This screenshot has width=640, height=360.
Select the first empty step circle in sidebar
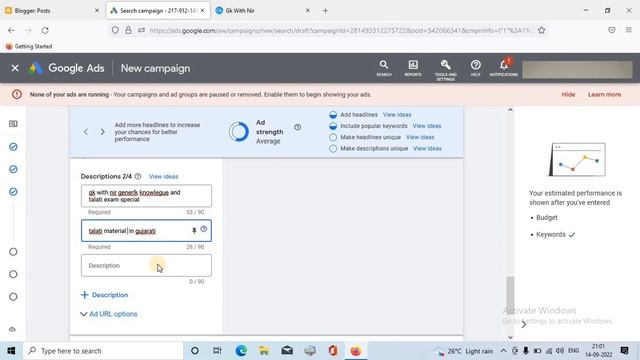pyautogui.click(x=13, y=252)
